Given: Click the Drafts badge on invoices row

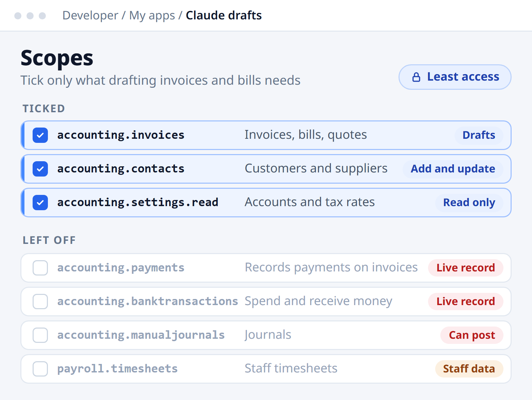Looking at the screenshot, I should [x=479, y=135].
